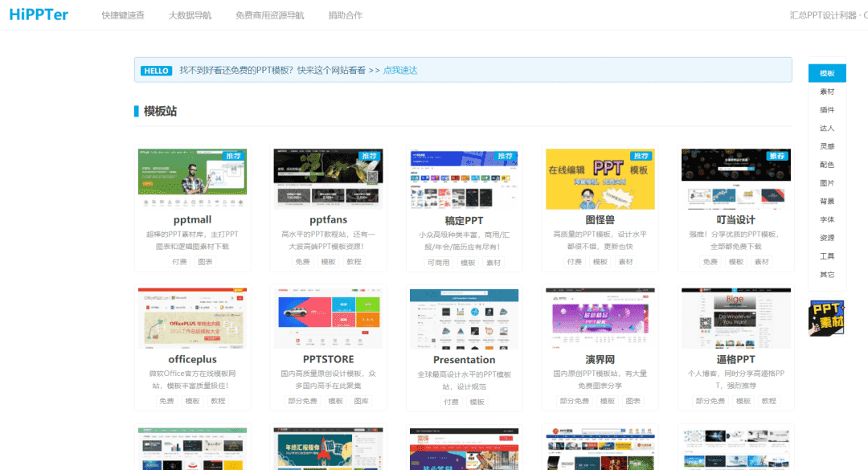Open 大数据导航 in the top navigation
Viewport: 868px width, 470px height.
pos(190,15)
